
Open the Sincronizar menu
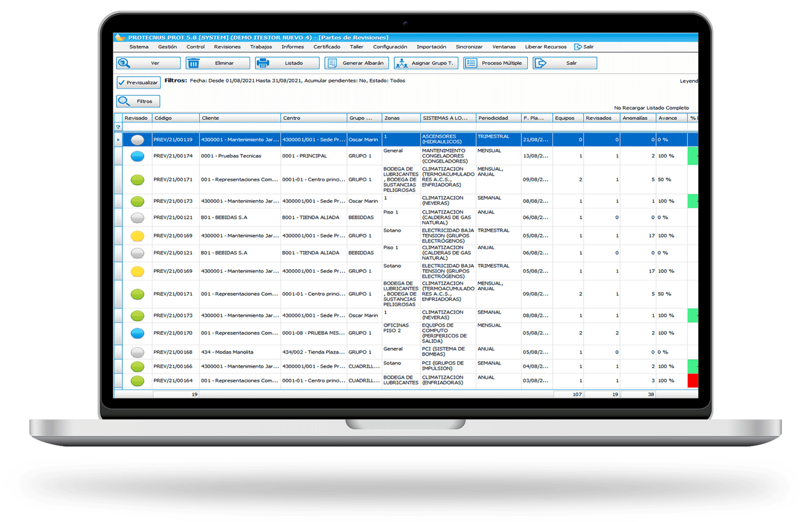(x=469, y=47)
